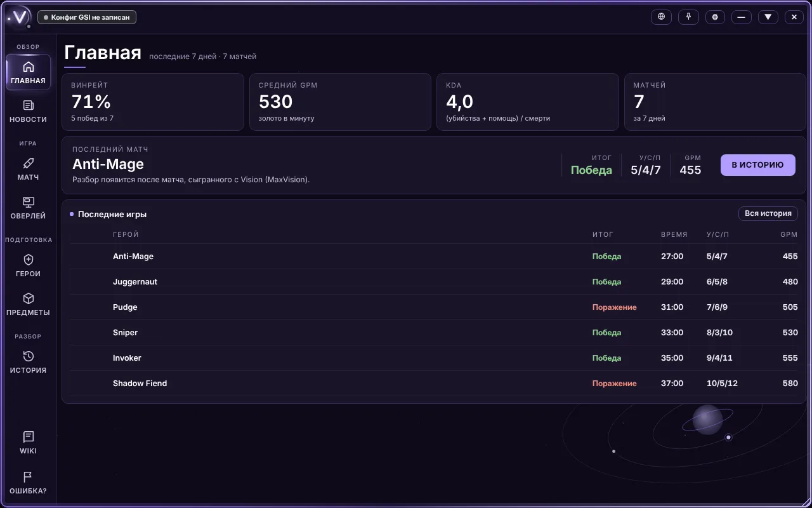Select the Juggernaut match row
This screenshot has height=508, width=812.
click(x=434, y=282)
